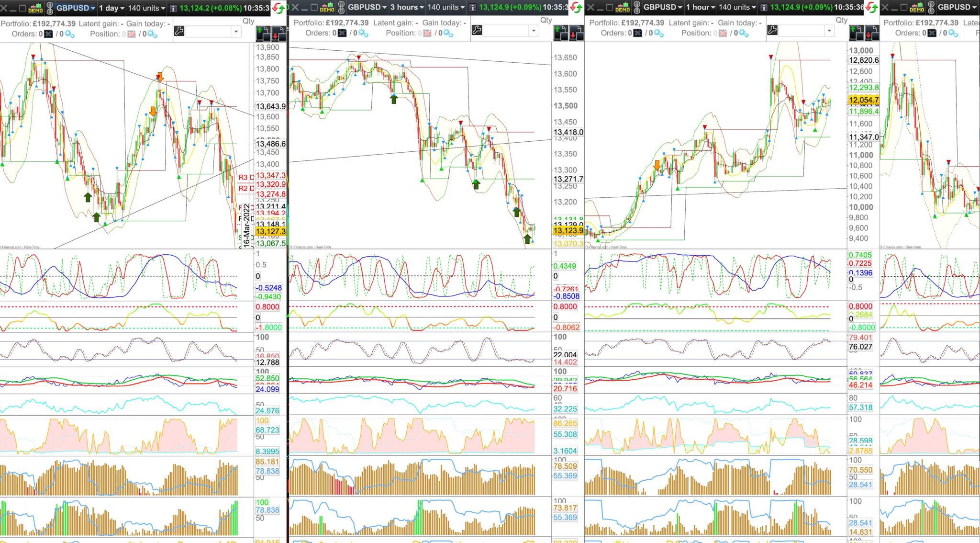Click the refresh arrows icon on 1 day chart
Screen dimensions: 980x543
tap(278, 8)
